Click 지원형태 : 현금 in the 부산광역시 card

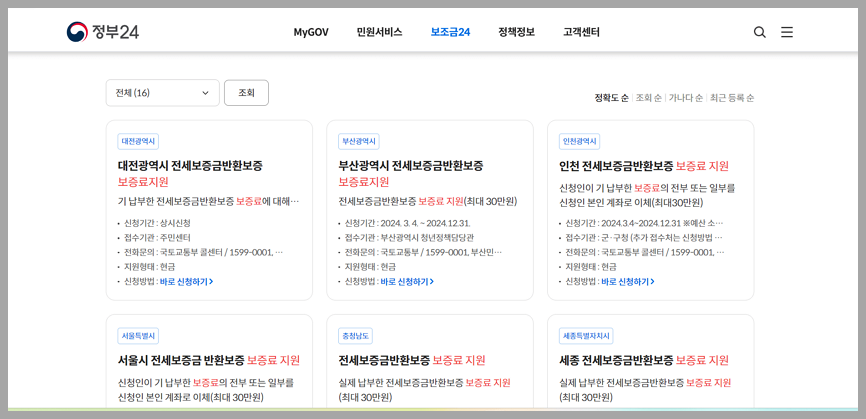click(x=370, y=267)
